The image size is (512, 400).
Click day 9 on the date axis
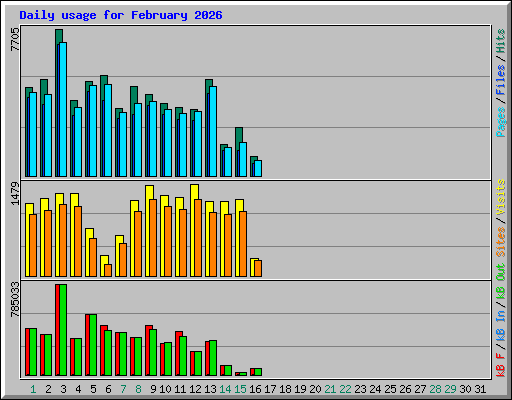pos(153,389)
